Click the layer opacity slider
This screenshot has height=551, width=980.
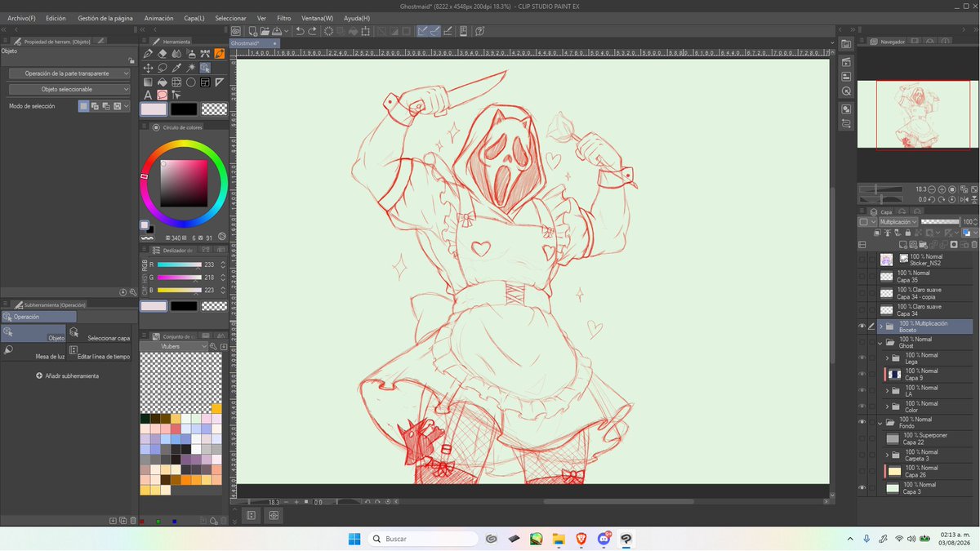point(940,222)
